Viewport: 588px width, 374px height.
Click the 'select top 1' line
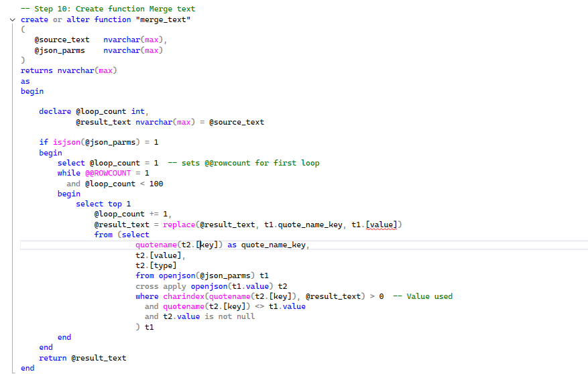(x=103, y=204)
